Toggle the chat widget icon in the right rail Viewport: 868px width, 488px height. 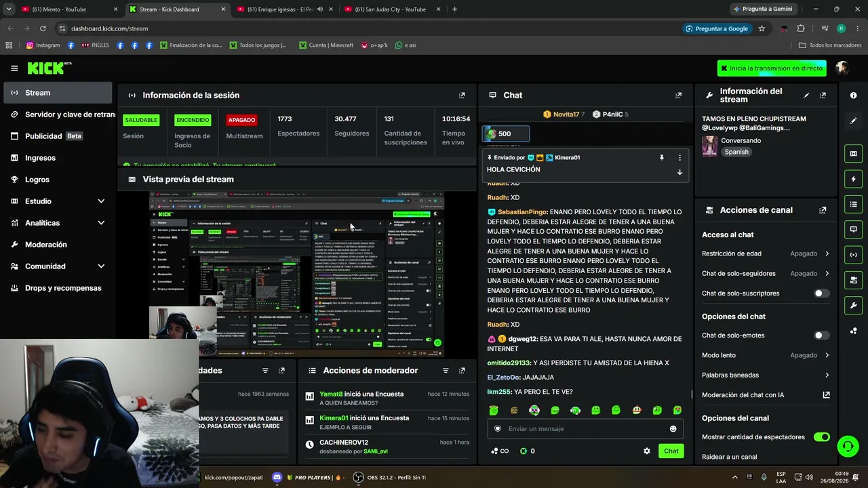[x=853, y=229]
